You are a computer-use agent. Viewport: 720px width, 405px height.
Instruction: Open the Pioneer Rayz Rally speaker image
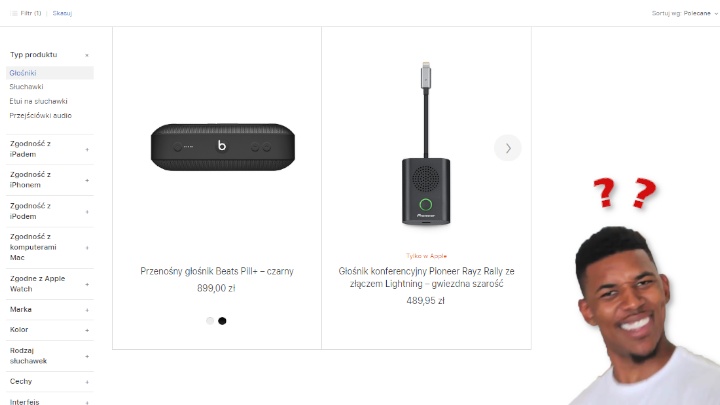426,144
